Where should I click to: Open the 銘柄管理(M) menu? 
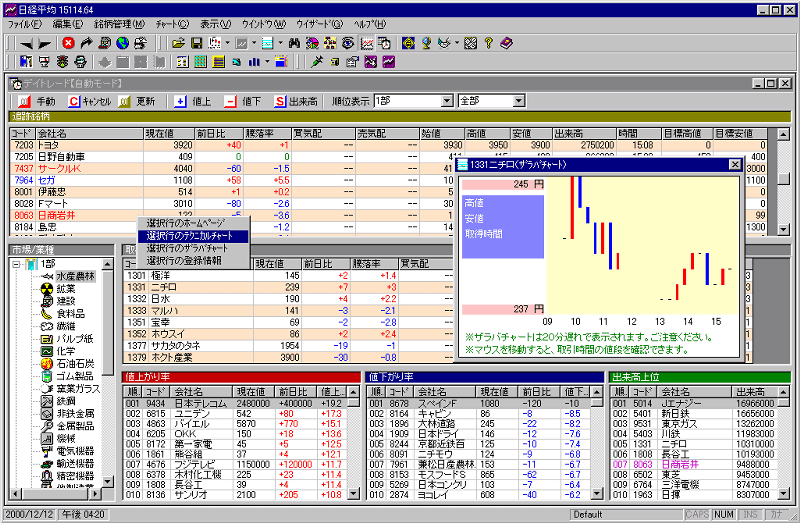click(119, 24)
